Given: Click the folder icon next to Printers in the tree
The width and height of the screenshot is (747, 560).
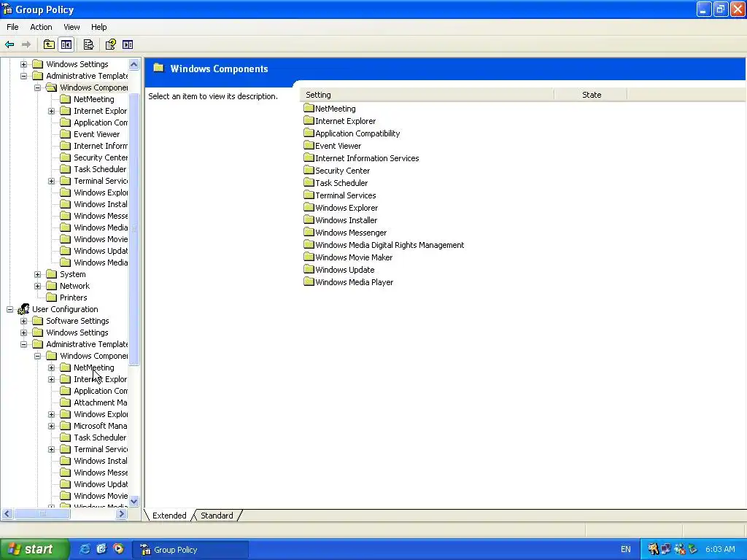Looking at the screenshot, I should click(x=52, y=297).
